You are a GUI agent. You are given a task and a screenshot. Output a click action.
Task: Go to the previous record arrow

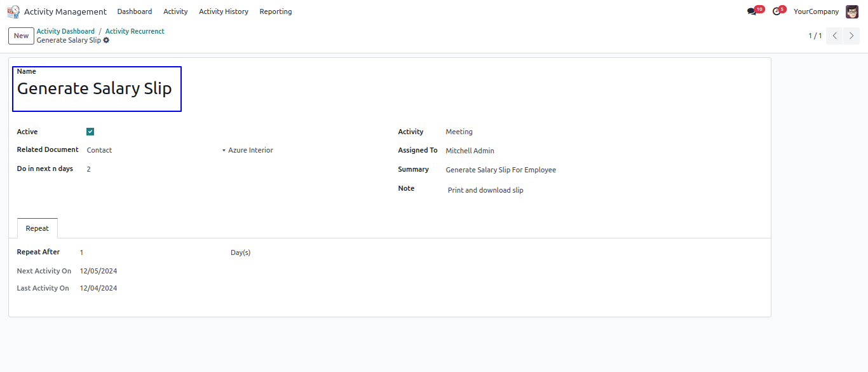835,36
